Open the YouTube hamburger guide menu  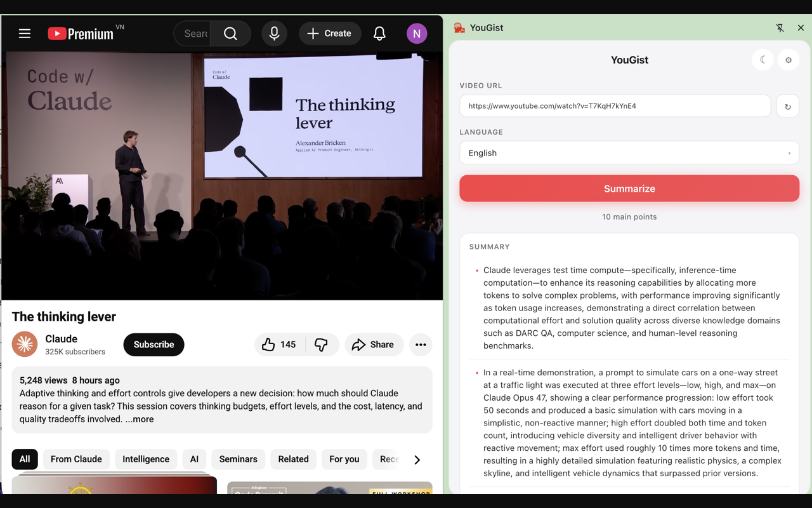click(x=25, y=34)
